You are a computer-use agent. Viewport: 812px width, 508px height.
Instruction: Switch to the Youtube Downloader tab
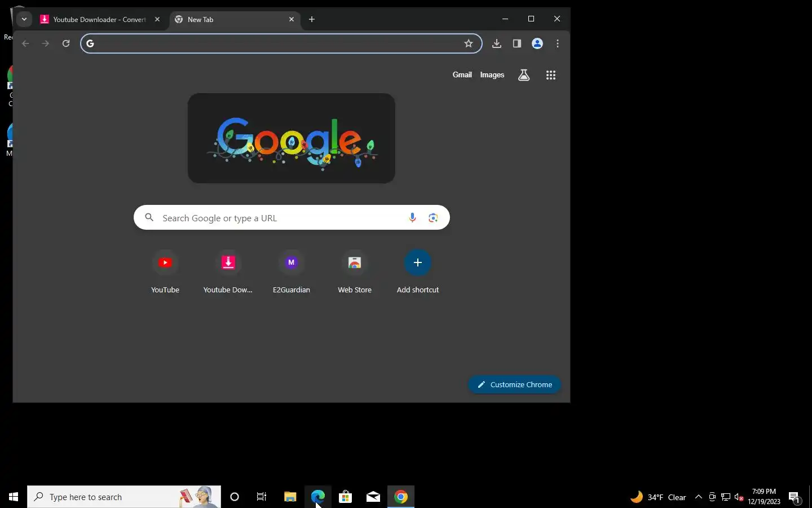(101, 19)
